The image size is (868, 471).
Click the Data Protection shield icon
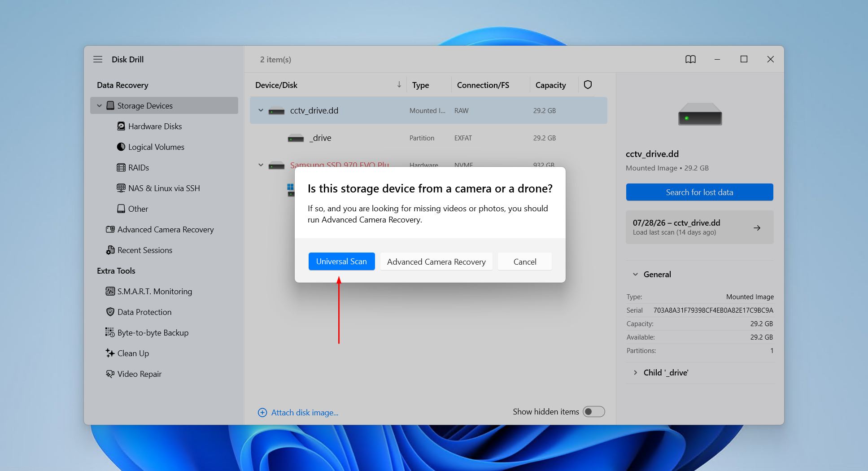pos(110,312)
